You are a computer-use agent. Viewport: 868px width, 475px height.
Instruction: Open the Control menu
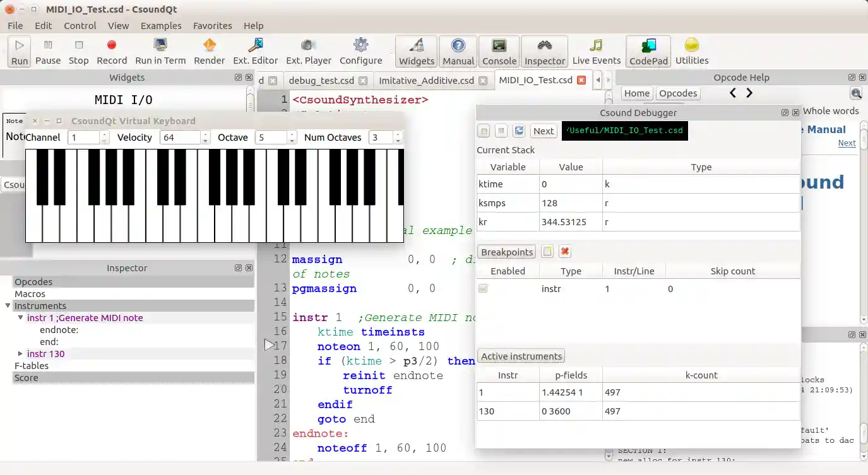coord(80,26)
